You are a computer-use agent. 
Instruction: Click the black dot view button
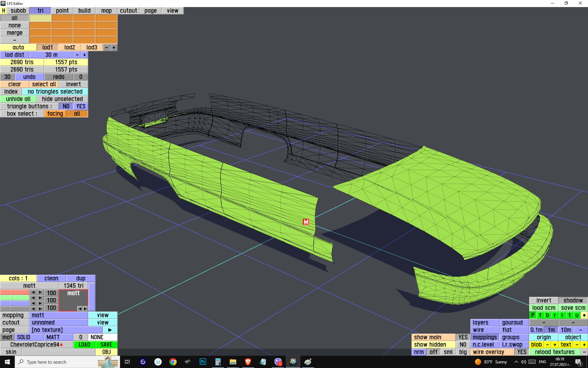(x=584, y=315)
